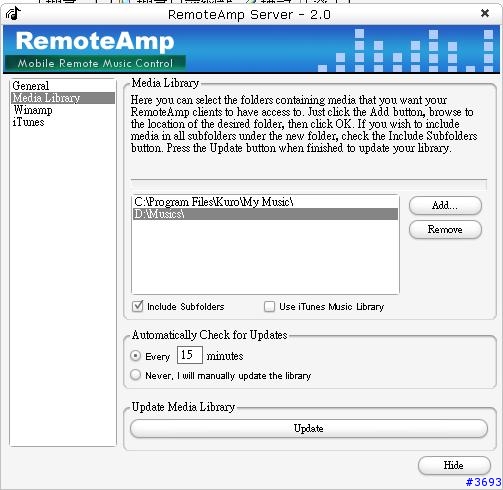
Task: Click the RemoteAmp music note title icon
Action: (x=13, y=14)
